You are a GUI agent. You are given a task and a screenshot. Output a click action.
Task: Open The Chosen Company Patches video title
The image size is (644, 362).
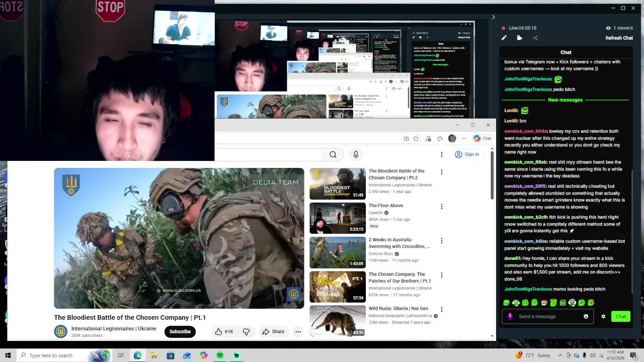[x=399, y=278]
